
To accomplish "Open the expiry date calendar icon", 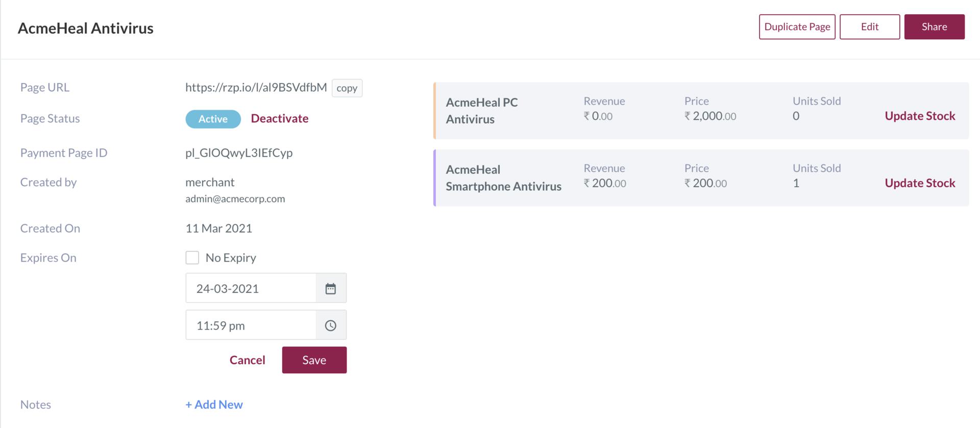I will point(331,288).
